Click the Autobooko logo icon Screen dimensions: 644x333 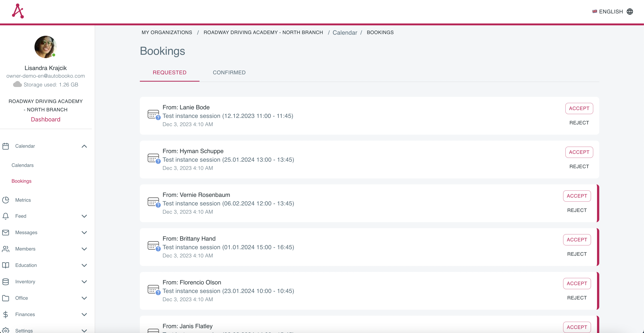pyautogui.click(x=18, y=11)
